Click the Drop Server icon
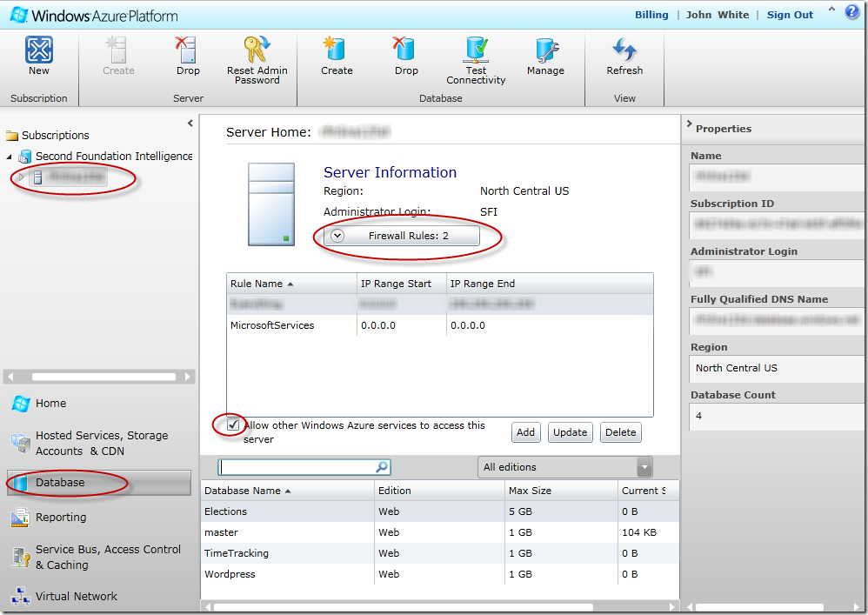 click(x=186, y=50)
